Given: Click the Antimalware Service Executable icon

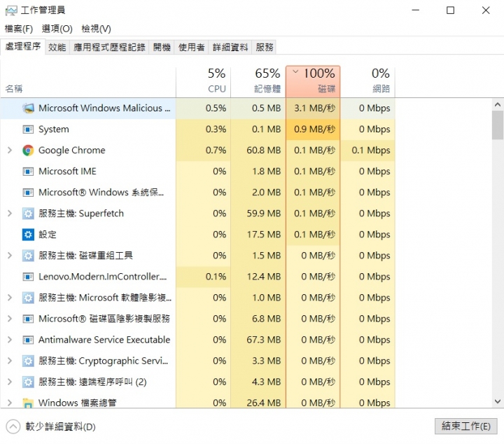Looking at the screenshot, I should point(28,340).
